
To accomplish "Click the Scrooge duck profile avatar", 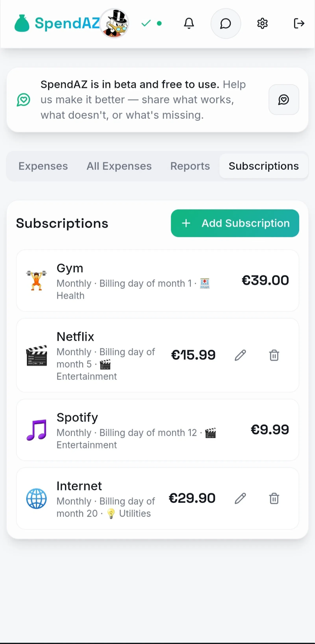I will [115, 23].
